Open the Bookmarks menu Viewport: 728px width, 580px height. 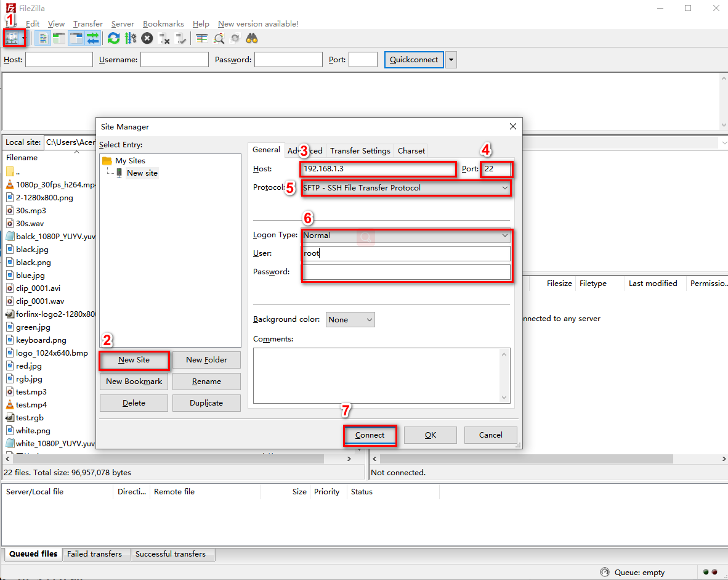pos(163,23)
